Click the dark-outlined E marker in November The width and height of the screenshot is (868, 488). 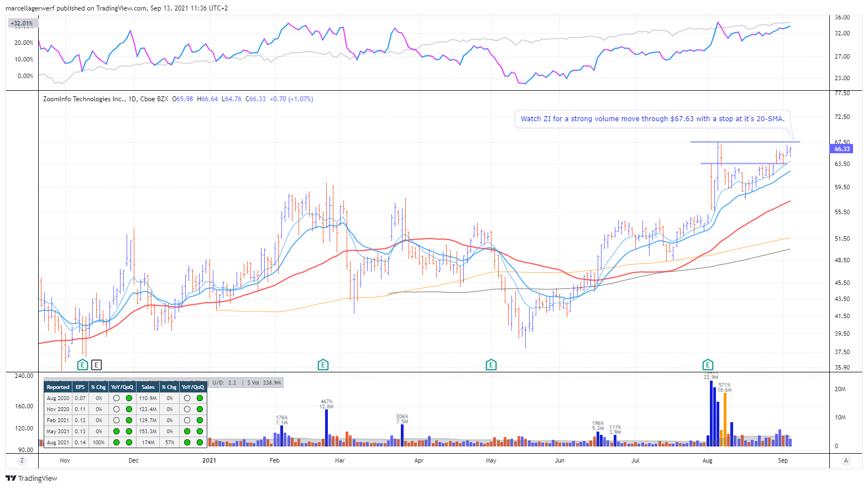tap(97, 365)
